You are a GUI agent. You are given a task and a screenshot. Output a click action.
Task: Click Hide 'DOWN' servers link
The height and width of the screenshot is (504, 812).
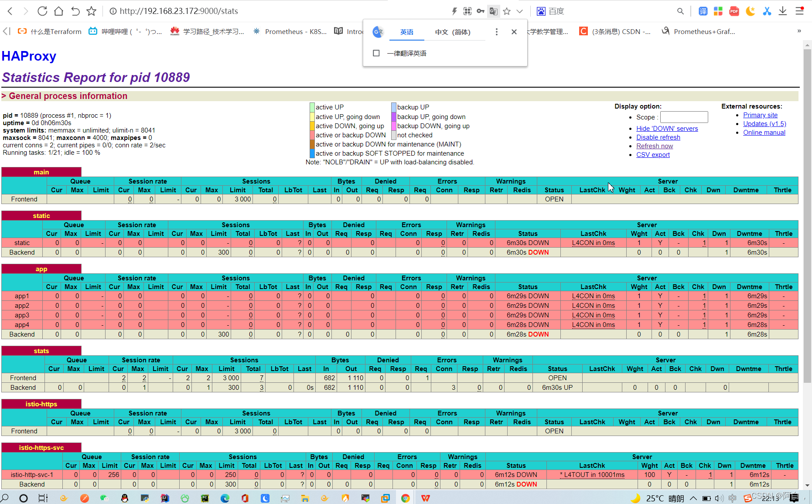667,128
